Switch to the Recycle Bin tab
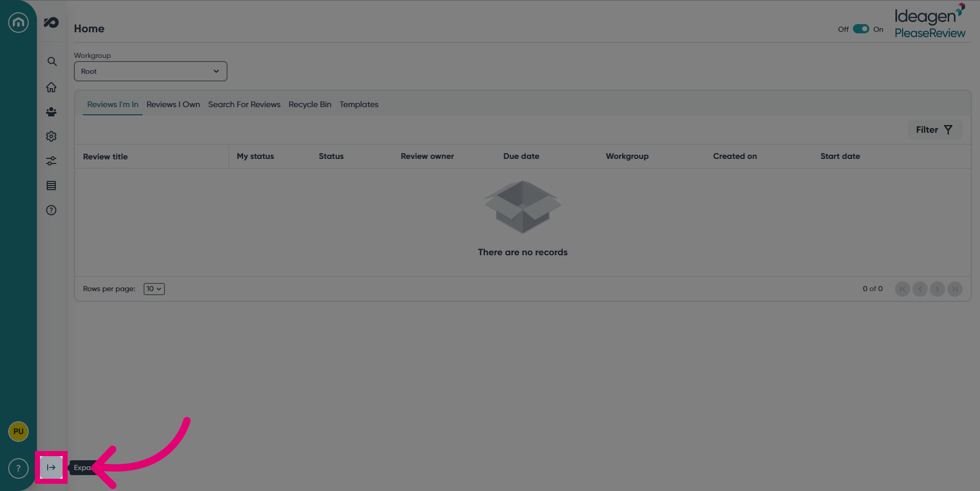Image resolution: width=980 pixels, height=491 pixels. click(x=310, y=105)
